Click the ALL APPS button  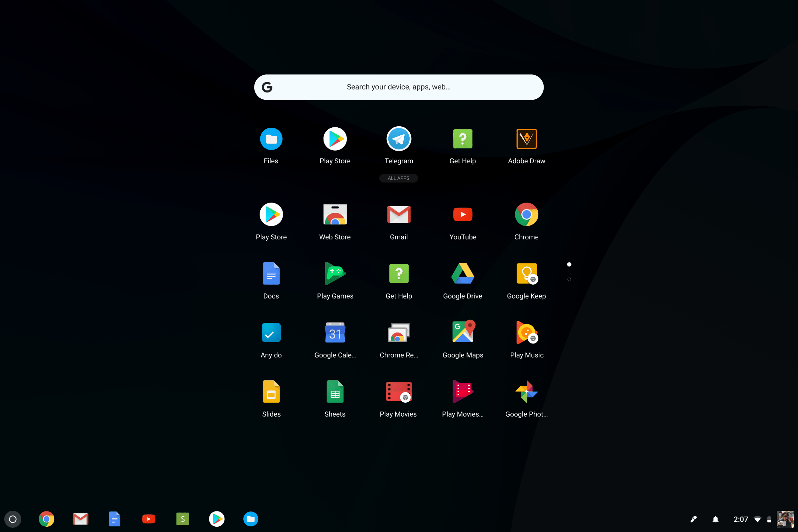(x=399, y=178)
